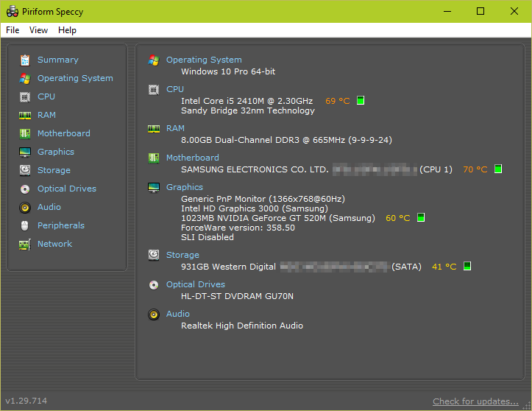The width and height of the screenshot is (532, 411).
Task: Select Summary in the sidebar
Action: click(x=58, y=60)
